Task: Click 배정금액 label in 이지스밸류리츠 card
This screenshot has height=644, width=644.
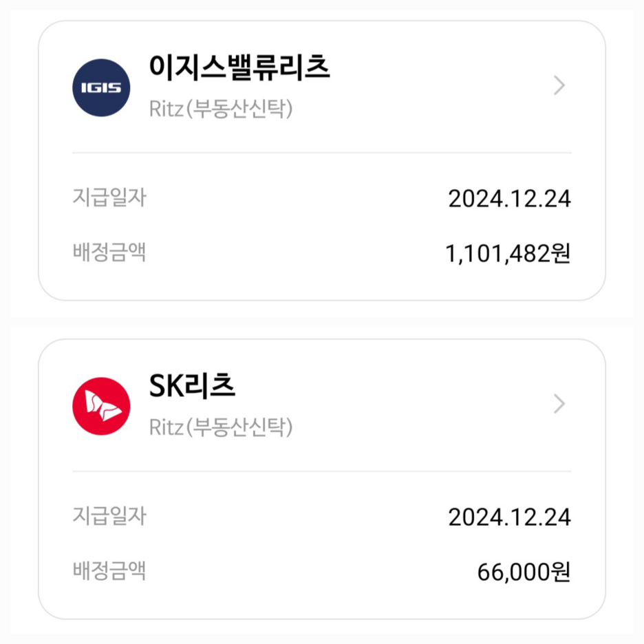Action: tap(109, 253)
